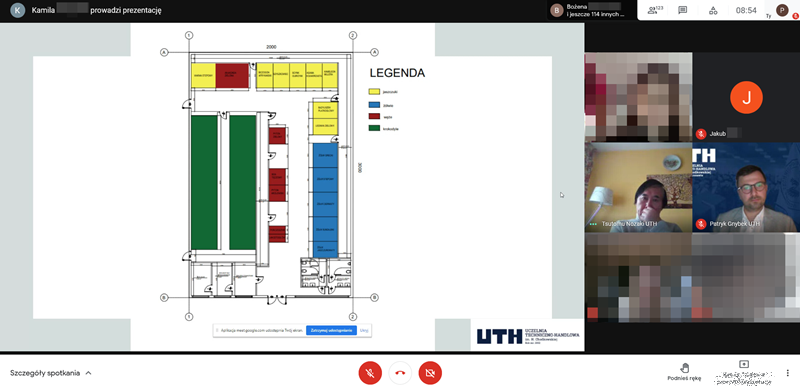
Task: Toggle the camera off button
Action: pyautogui.click(x=430, y=373)
